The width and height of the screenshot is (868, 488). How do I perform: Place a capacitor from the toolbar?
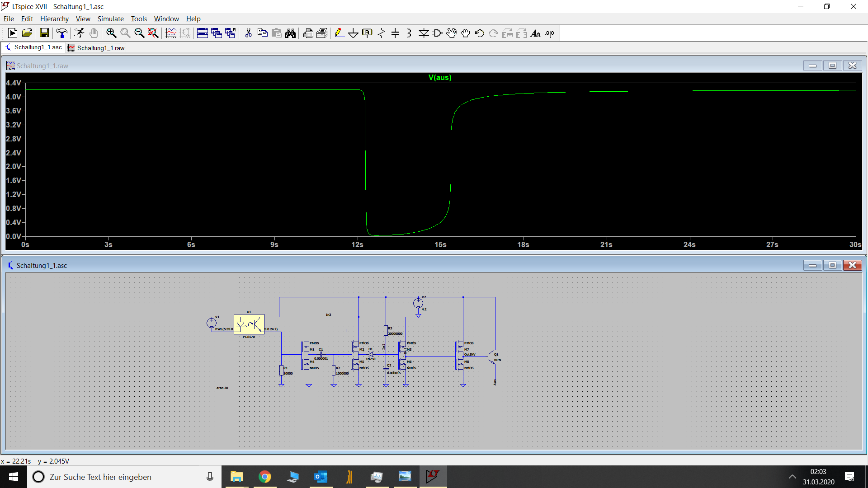click(x=395, y=33)
